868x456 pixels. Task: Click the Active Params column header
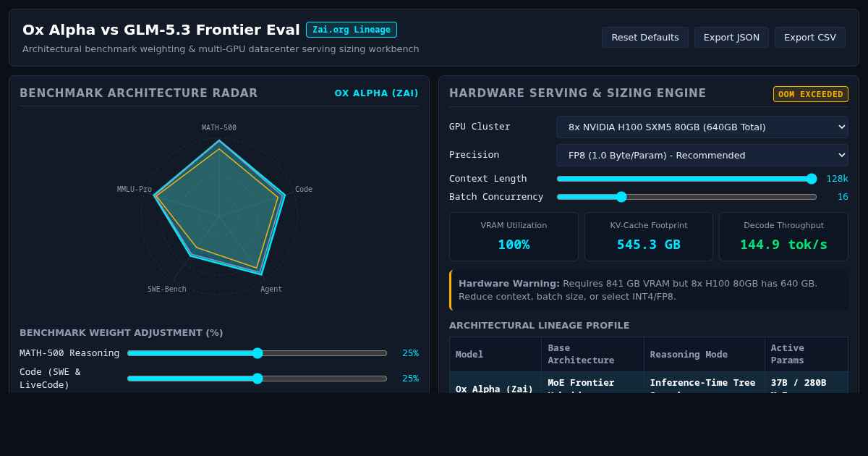point(807,354)
